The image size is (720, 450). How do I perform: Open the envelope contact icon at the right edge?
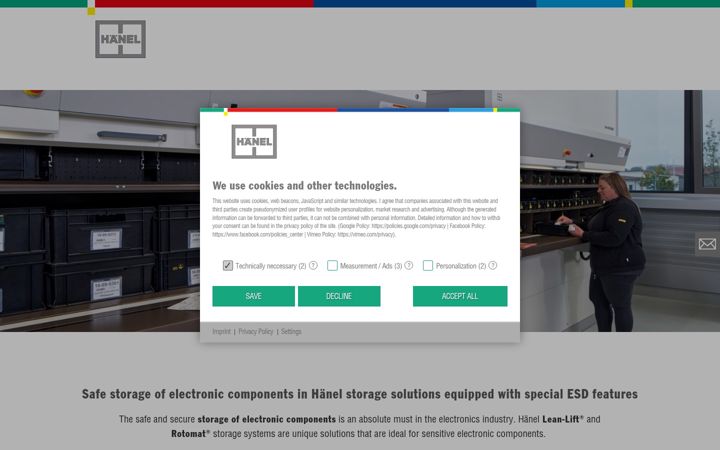[707, 244]
